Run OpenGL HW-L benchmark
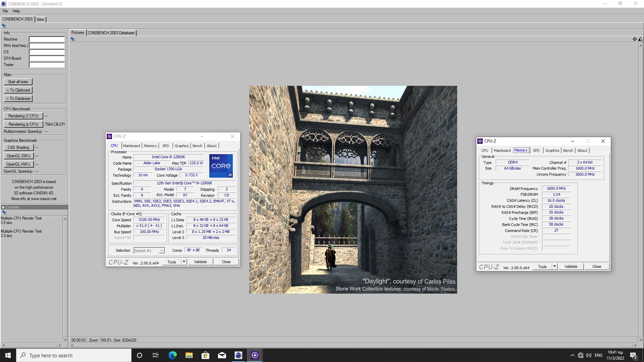The height and width of the screenshot is (362, 644). click(18, 164)
